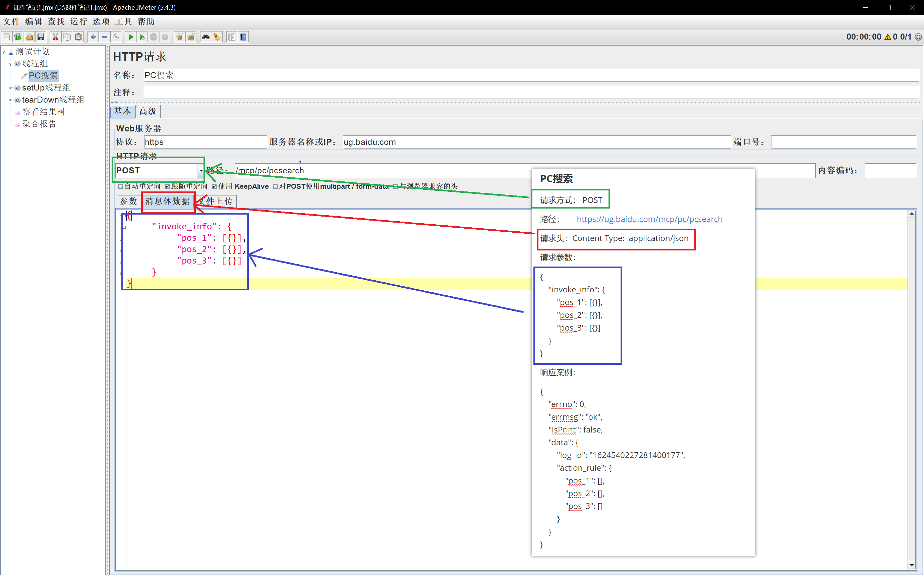The image size is (924, 576).
Task: Click the 端口号 input field
Action: [x=843, y=142]
